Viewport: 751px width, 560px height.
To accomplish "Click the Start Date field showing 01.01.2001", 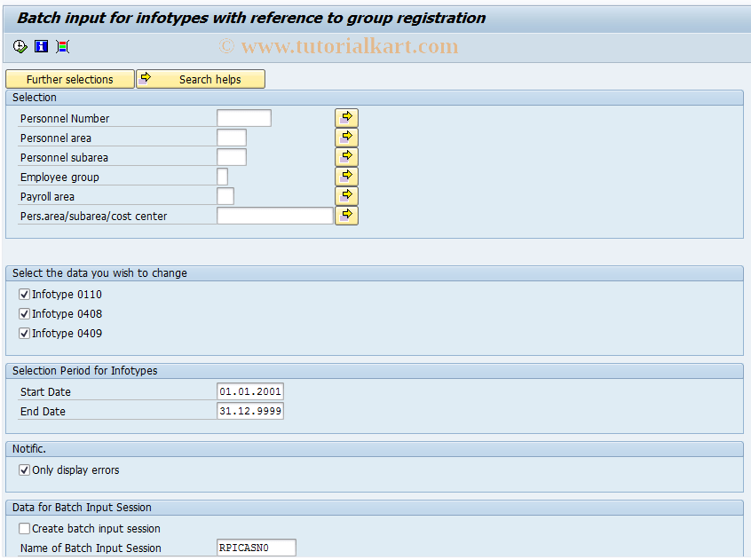I will tap(250, 390).
